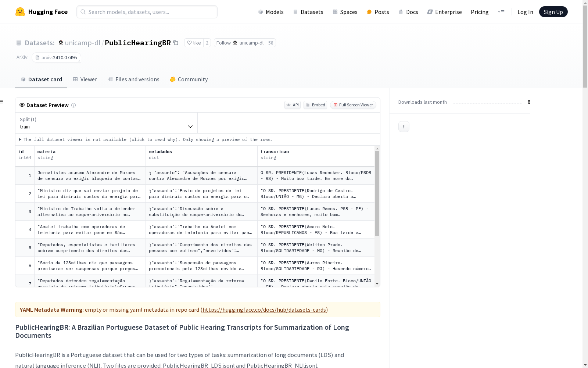Open the API button in preview
The width and height of the screenshot is (588, 368).
tap(293, 105)
